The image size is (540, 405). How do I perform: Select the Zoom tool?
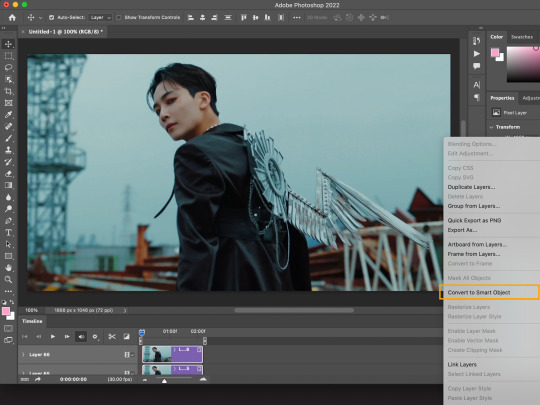tap(8, 279)
